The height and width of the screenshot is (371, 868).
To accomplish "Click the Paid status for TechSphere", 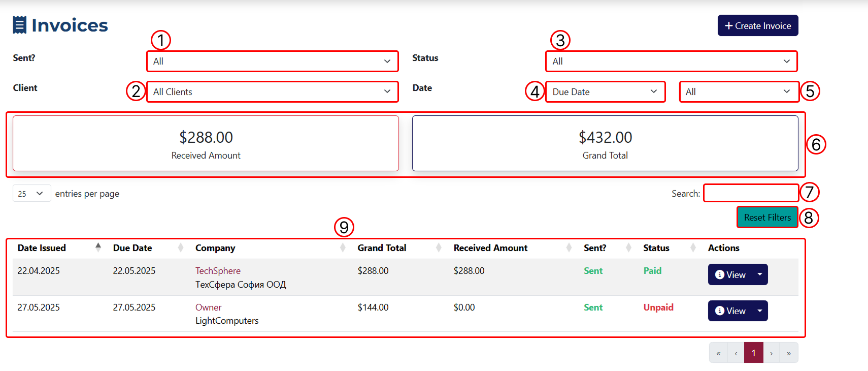I will [652, 271].
